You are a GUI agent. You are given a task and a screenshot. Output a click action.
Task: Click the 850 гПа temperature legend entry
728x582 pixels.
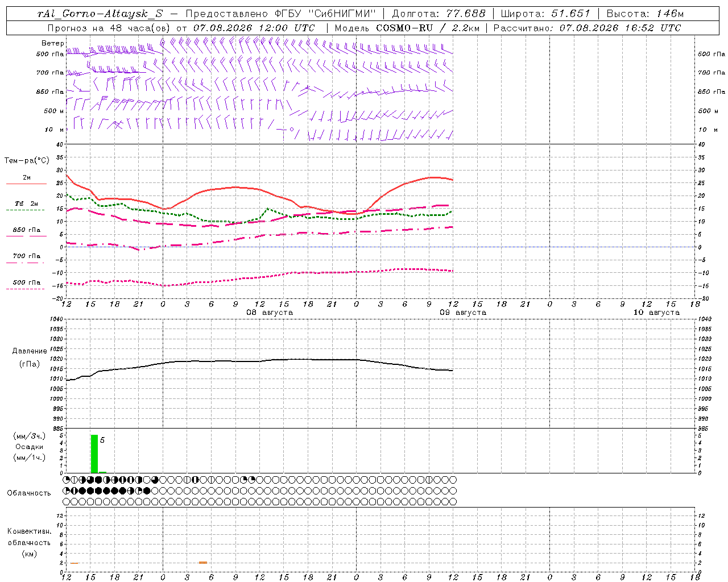coord(26,232)
